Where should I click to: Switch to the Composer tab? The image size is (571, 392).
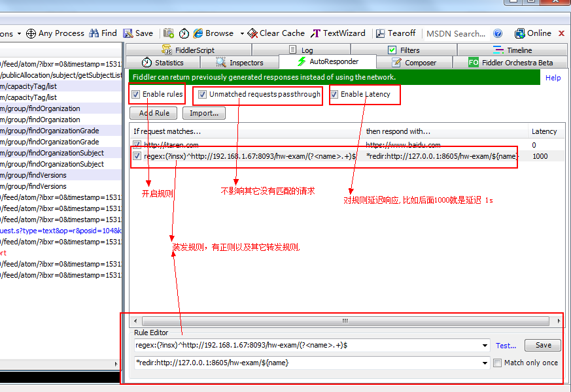[x=414, y=63]
